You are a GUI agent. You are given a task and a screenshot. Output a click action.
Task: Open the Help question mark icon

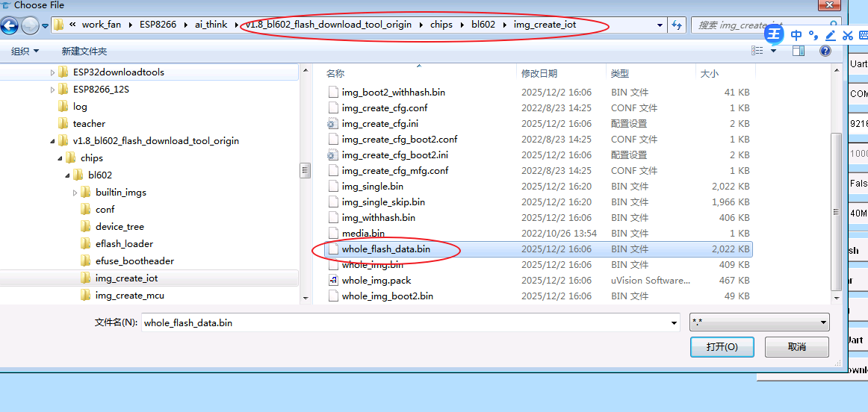[825, 51]
